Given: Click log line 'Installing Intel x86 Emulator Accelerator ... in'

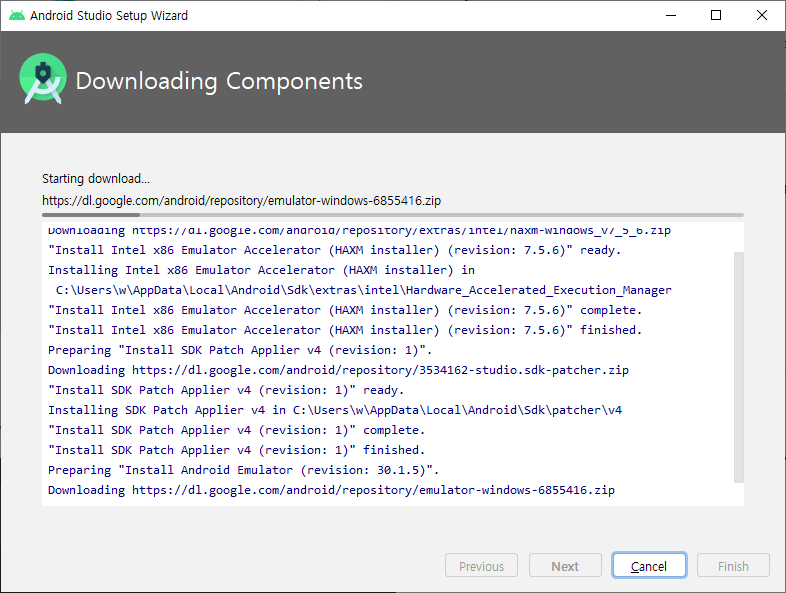Looking at the screenshot, I should (x=262, y=270).
